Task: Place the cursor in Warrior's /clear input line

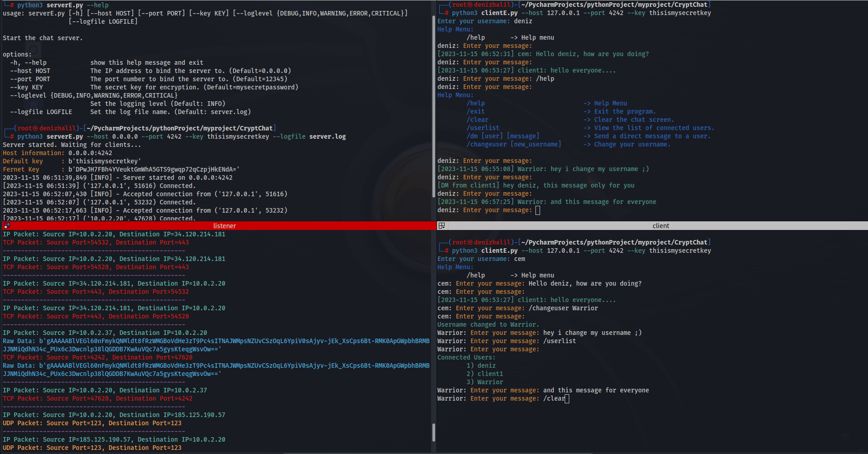Action: pyautogui.click(x=566, y=398)
